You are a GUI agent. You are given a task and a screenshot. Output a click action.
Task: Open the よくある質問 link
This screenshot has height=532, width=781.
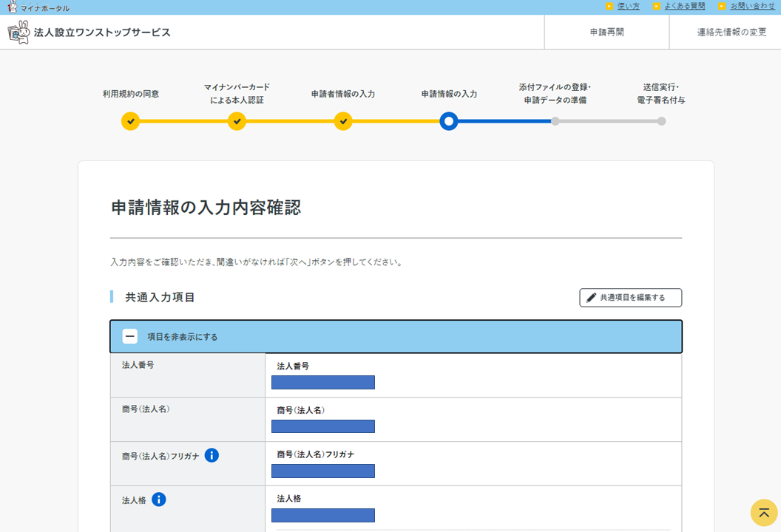pyautogui.click(x=684, y=7)
